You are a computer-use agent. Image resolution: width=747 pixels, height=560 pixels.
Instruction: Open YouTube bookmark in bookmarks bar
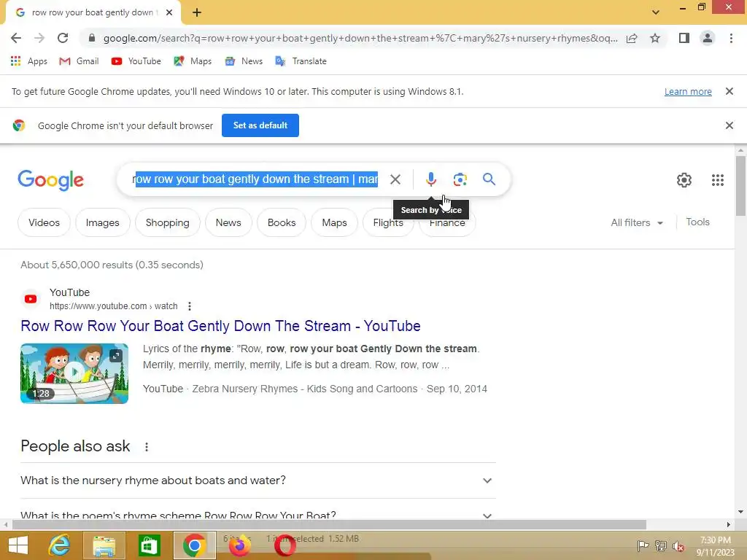click(x=136, y=61)
